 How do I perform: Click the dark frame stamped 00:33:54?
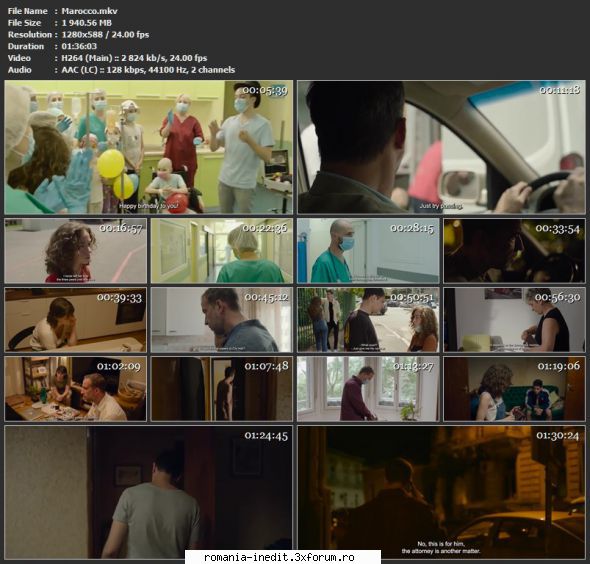[x=514, y=251]
